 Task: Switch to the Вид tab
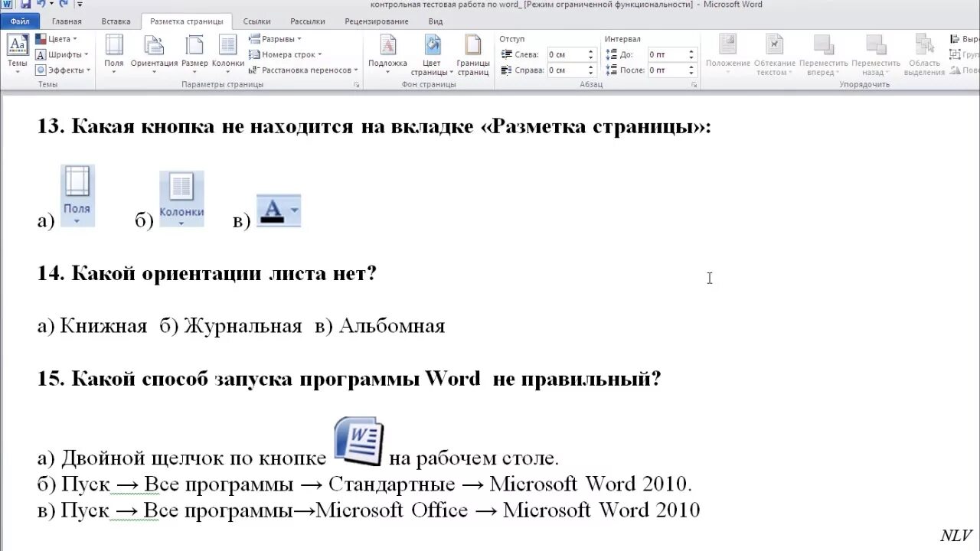click(435, 21)
